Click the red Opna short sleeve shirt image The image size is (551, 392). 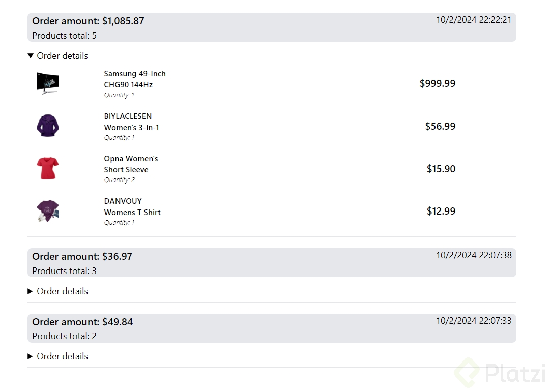coord(48,168)
